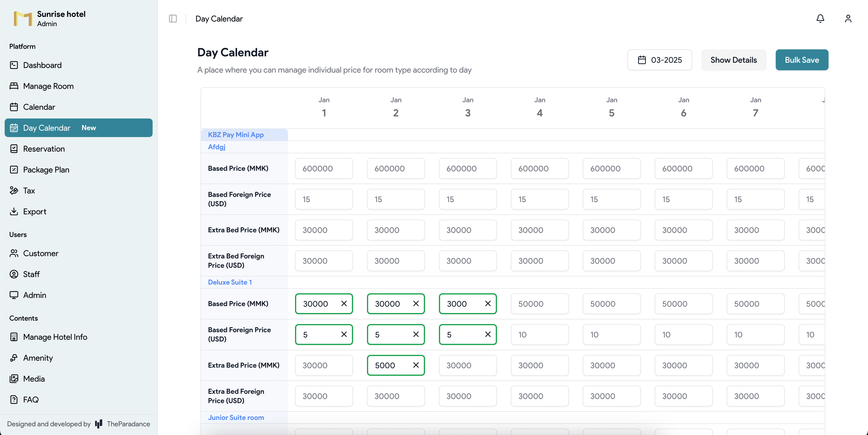Clear Jan 2 Deluxe Suite foreign price 5

[416, 334]
